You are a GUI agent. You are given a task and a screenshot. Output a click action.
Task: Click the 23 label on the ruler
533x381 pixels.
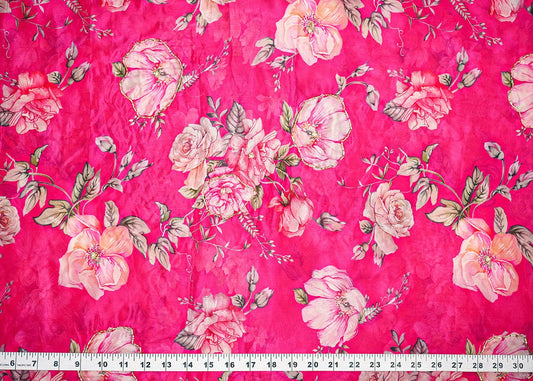(375, 364)
